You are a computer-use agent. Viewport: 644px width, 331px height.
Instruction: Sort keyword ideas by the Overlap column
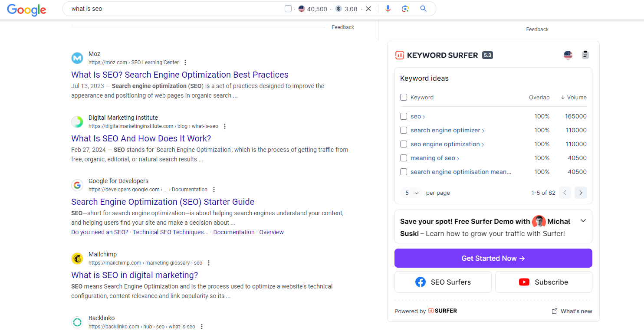click(x=539, y=97)
